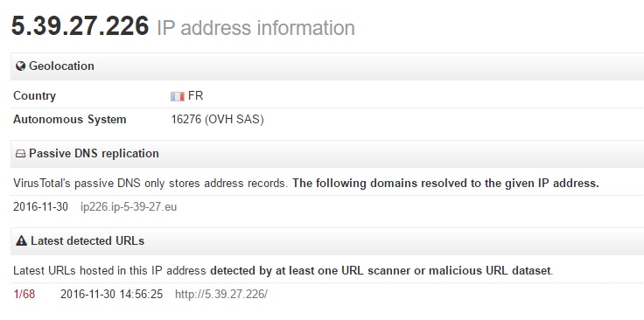Open the http://5.39.27.226/ URL link
Viewport: 644px width, 320px height.
[x=221, y=294]
